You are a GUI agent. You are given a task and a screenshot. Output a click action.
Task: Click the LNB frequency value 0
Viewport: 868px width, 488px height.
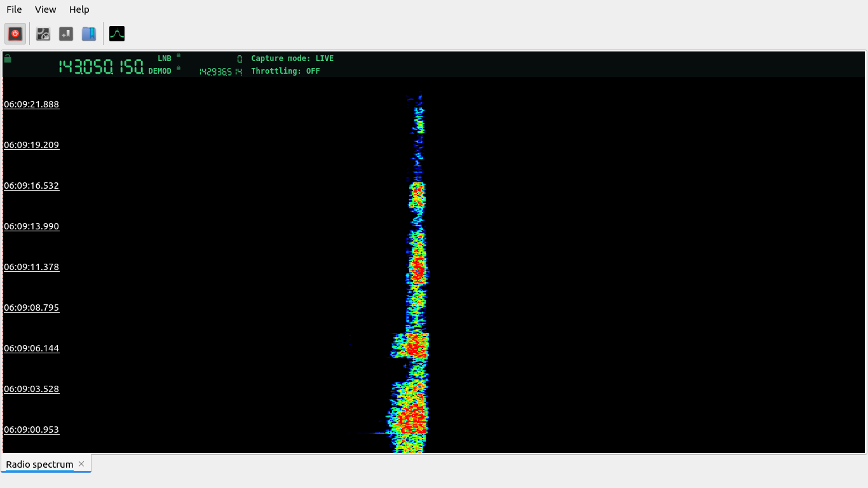[240, 58]
